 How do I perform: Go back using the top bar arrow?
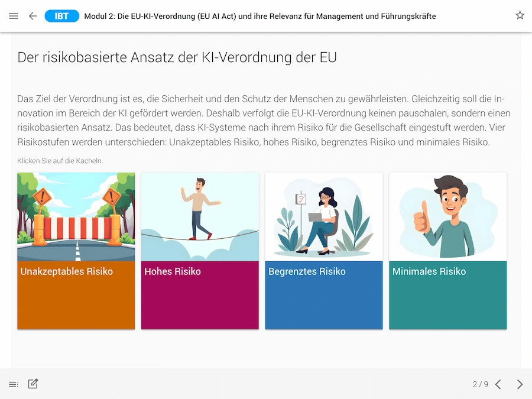(x=33, y=16)
